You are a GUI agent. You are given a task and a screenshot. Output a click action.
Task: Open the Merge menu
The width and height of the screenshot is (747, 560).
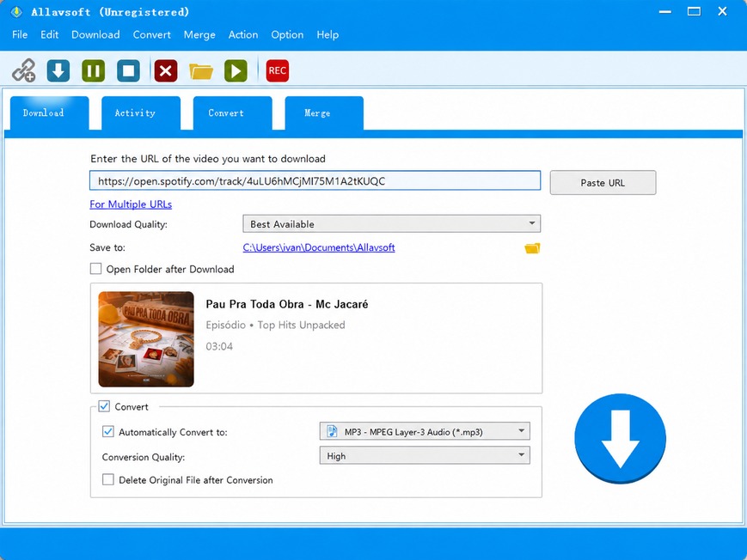[x=199, y=34]
